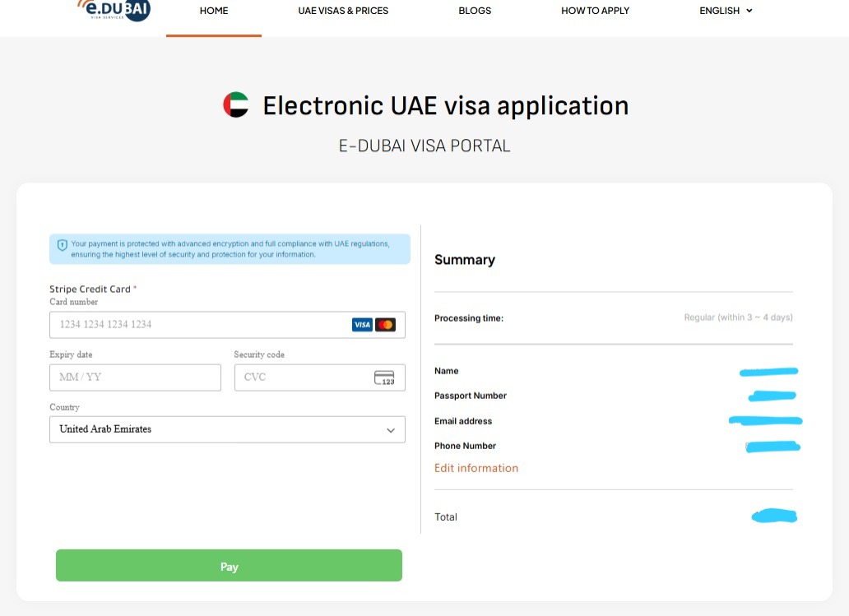This screenshot has height=616, width=849.
Task: Open HOW TO APPLY
Action: pyautogui.click(x=595, y=11)
